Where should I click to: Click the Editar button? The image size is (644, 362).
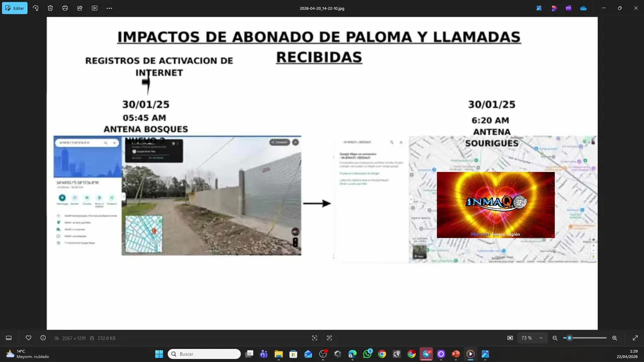pos(15,8)
